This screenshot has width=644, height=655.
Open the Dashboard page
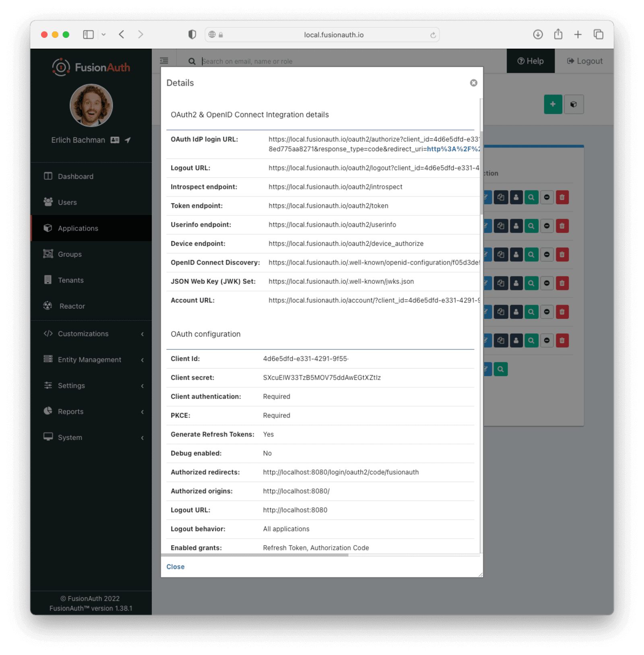click(91, 176)
